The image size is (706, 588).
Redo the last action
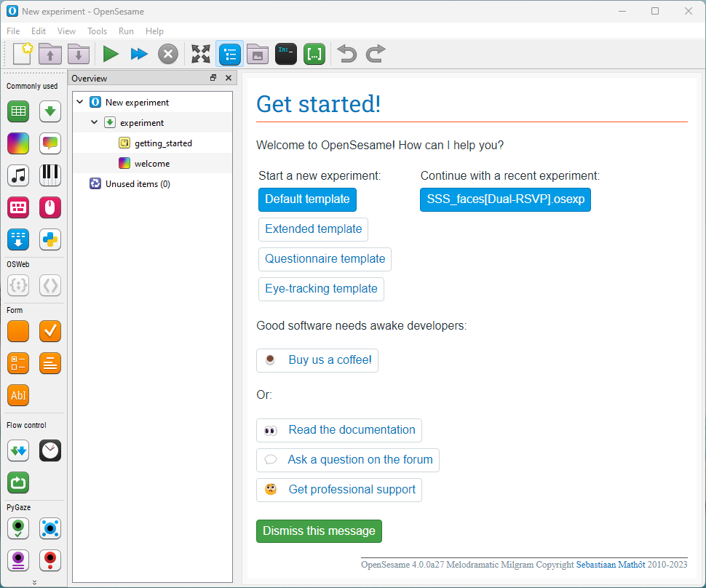point(375,54)
